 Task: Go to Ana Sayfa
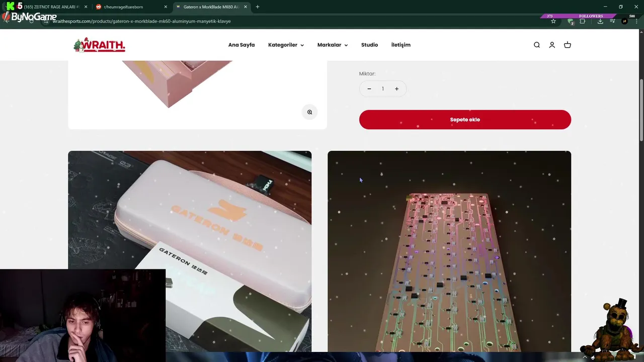[x=242, y=45]
